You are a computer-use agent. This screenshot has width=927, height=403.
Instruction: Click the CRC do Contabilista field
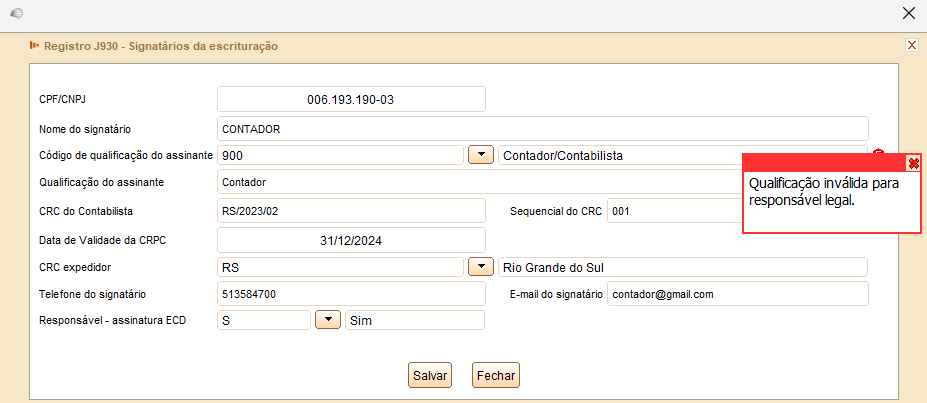click(x=350, y=211)
